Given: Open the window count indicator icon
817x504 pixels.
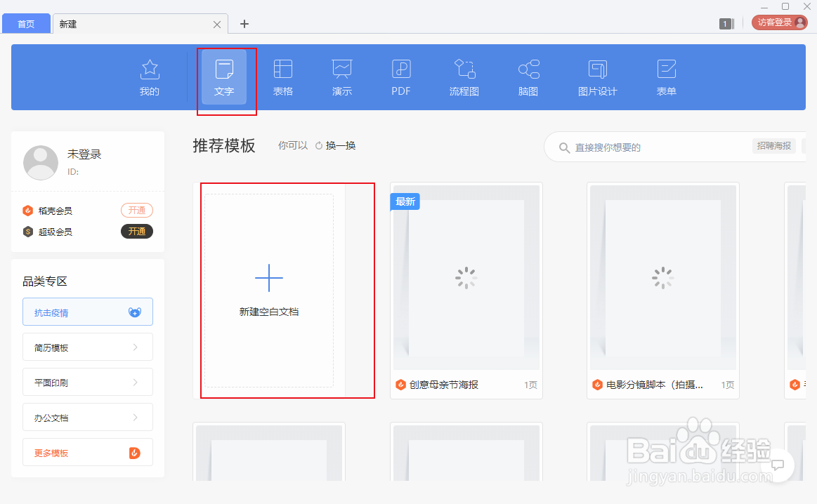Looking at the screenshot, I should (x=726, y=24).
